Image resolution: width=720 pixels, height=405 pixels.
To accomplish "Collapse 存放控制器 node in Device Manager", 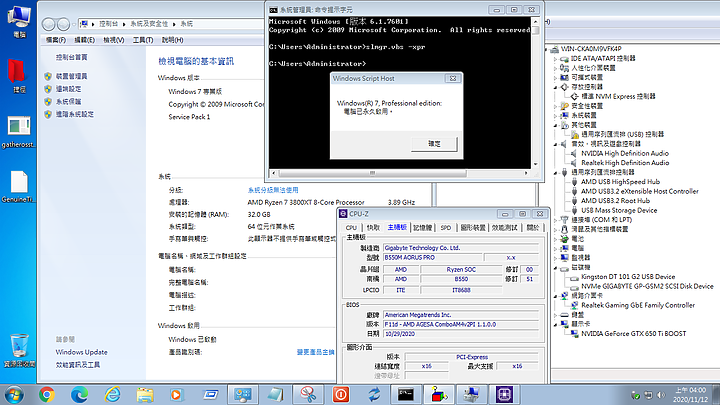I will click(x=556, y=87).
